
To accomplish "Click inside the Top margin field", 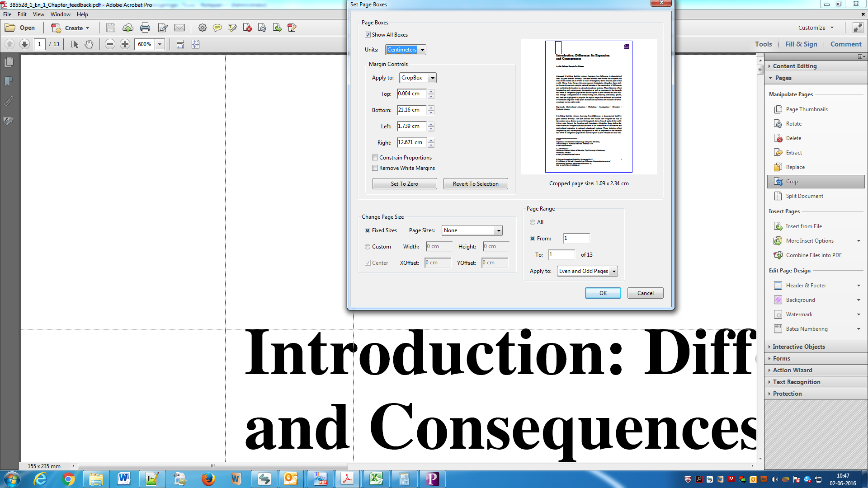I will click(x=411, y=94).
